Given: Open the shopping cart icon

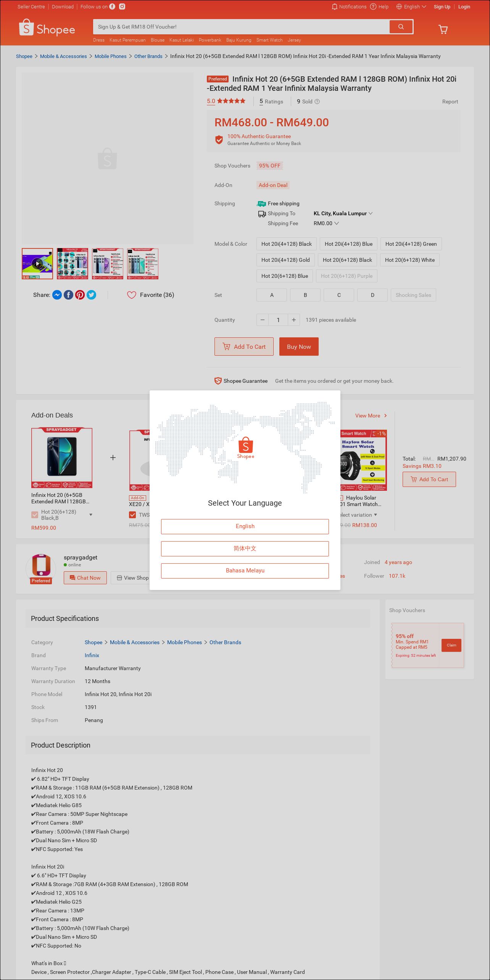Looking at the screenshot, I should (x=443, y=29).
